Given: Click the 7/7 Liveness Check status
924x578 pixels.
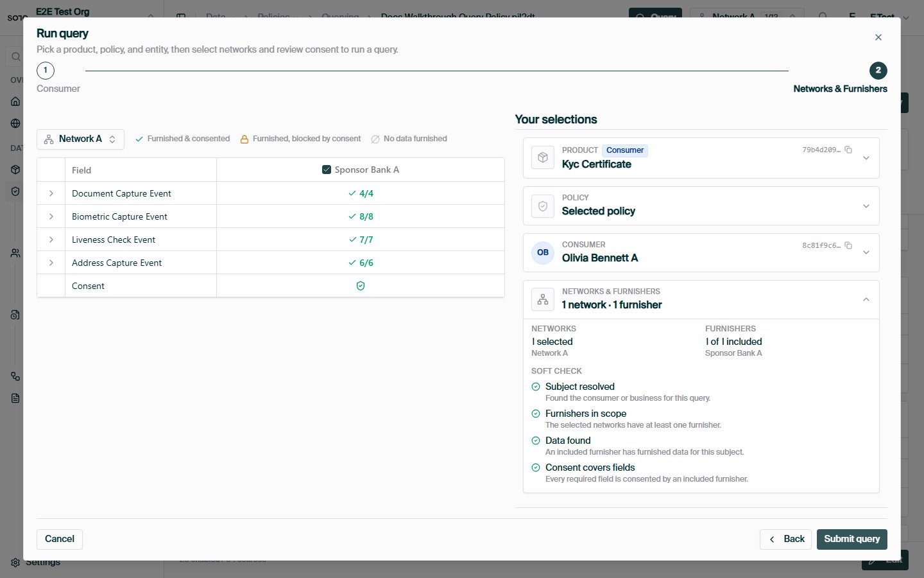Looking at the screenshot, I should click(x=361, y=240).
